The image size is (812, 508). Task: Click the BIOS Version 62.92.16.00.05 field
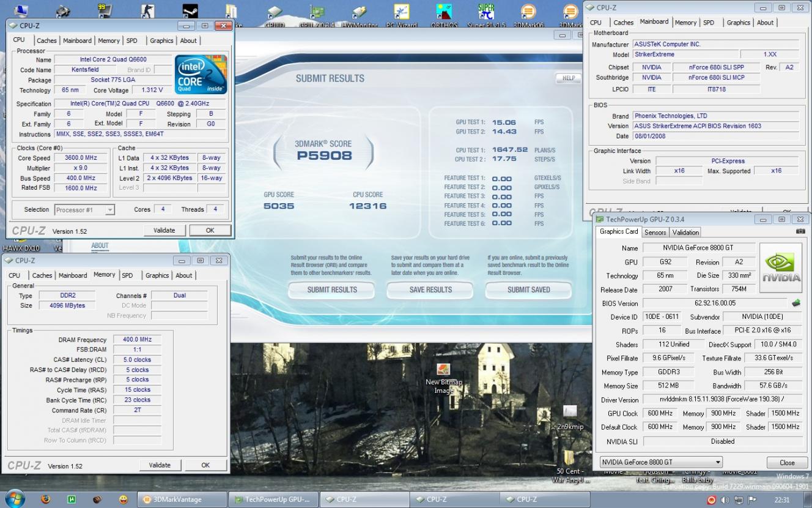tap(714, 303)
